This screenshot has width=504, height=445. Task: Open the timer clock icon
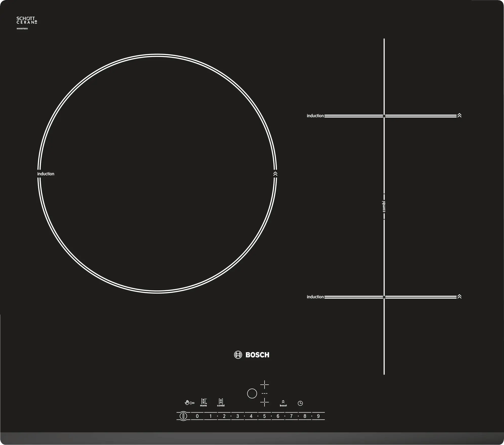(300, 403)
